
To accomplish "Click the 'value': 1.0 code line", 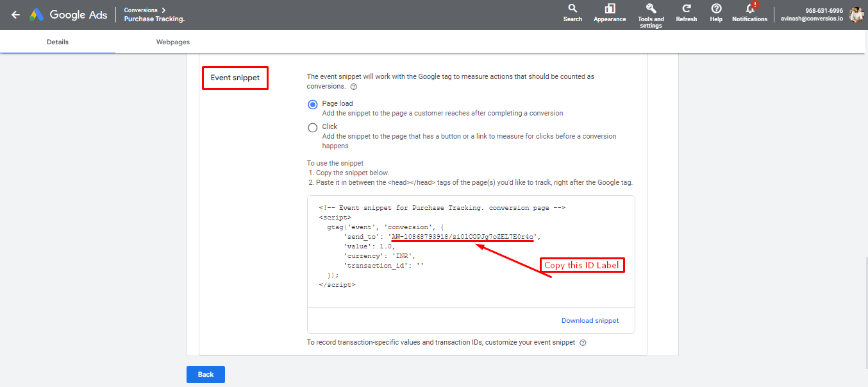I will (x=370, y=246).
